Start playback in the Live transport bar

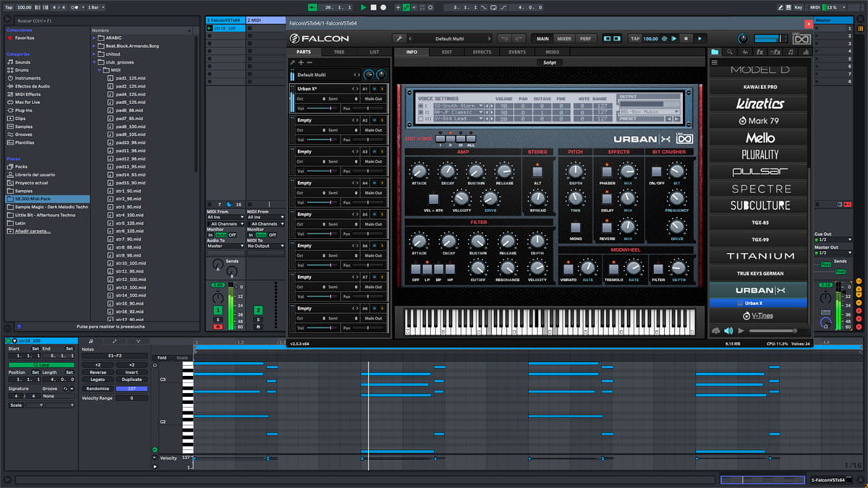click(363, 7)
